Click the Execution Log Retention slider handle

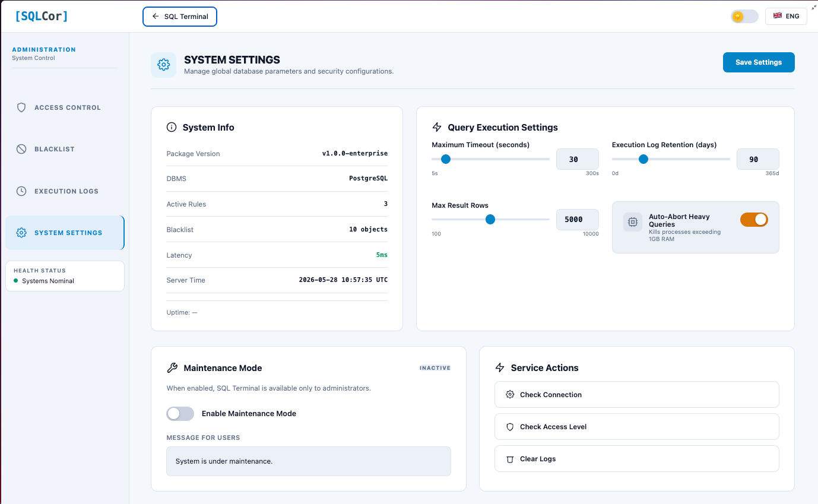tap(643, 159)
